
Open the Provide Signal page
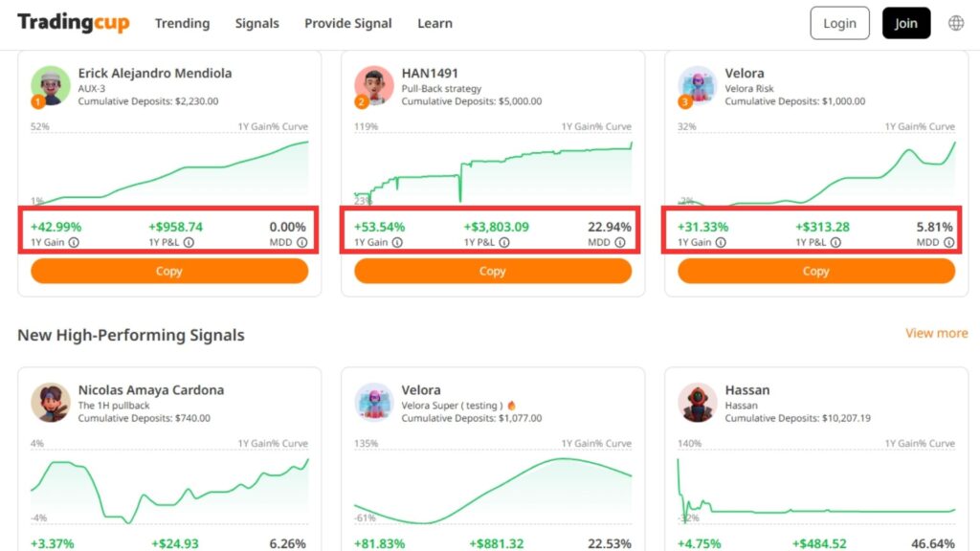[347, 23]
